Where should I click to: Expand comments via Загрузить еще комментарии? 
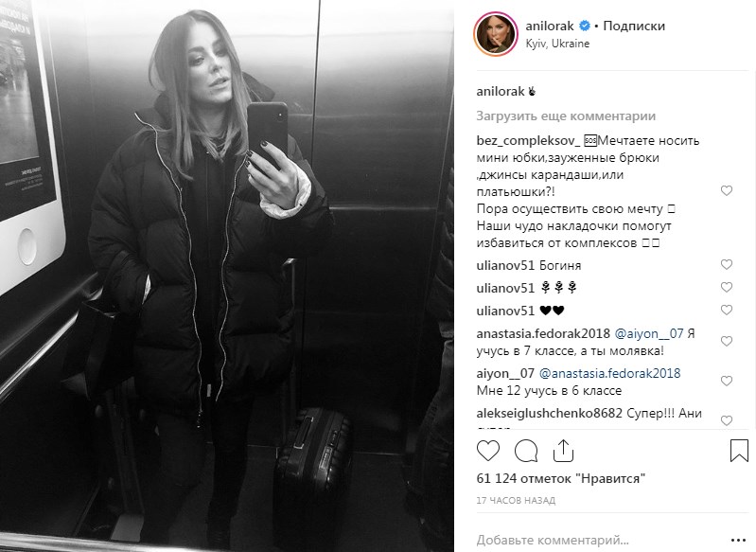coord(566,116)
